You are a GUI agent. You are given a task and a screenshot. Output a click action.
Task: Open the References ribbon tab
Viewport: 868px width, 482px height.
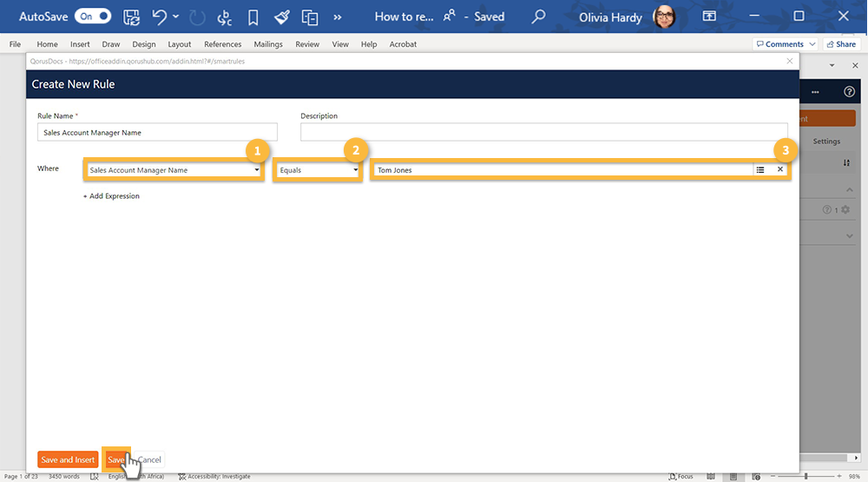223,44
